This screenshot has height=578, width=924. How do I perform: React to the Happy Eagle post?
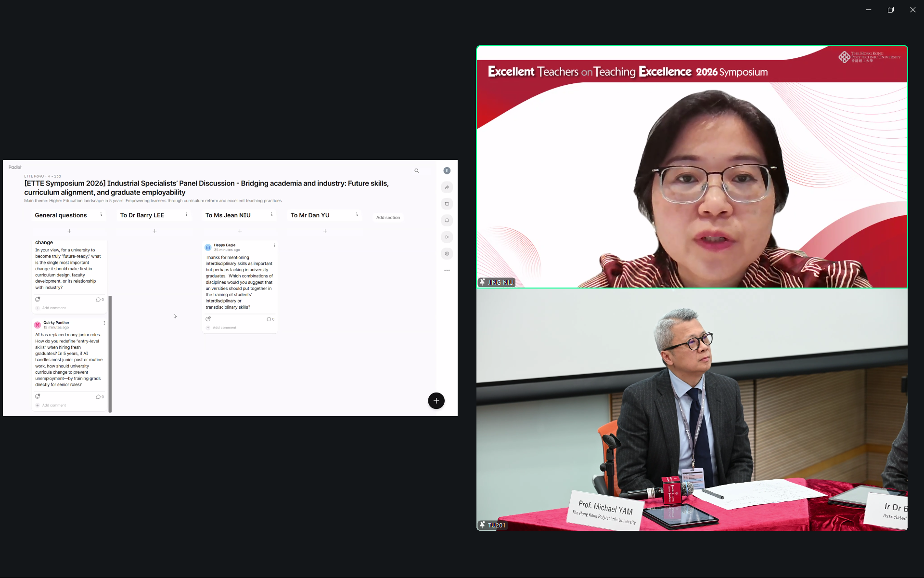pyautogui.click(x=208, y=319)
